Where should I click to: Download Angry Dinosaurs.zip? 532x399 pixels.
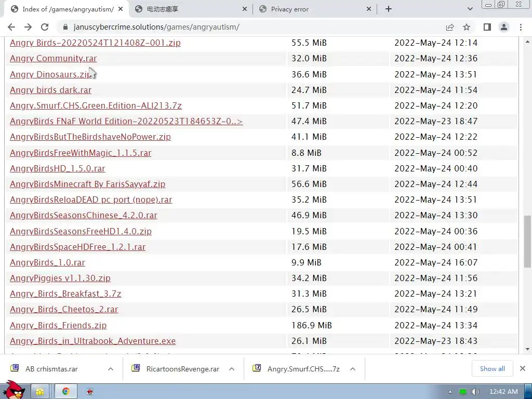(x=51, y=74)
